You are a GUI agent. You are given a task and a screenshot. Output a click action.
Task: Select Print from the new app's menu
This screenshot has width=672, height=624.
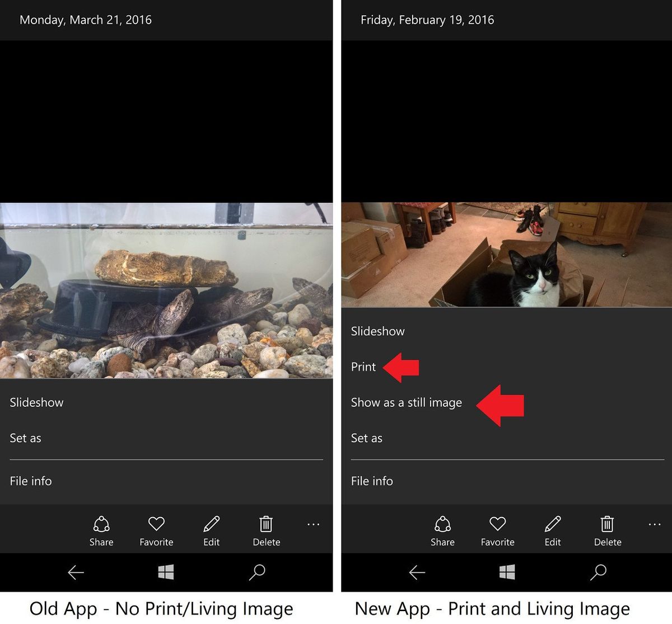(x=363, y=367)
